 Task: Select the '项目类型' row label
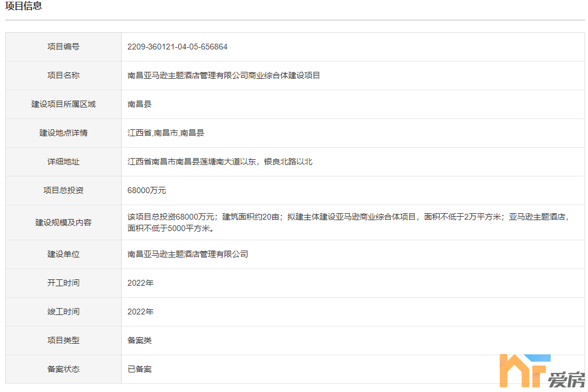coord(63,341)
